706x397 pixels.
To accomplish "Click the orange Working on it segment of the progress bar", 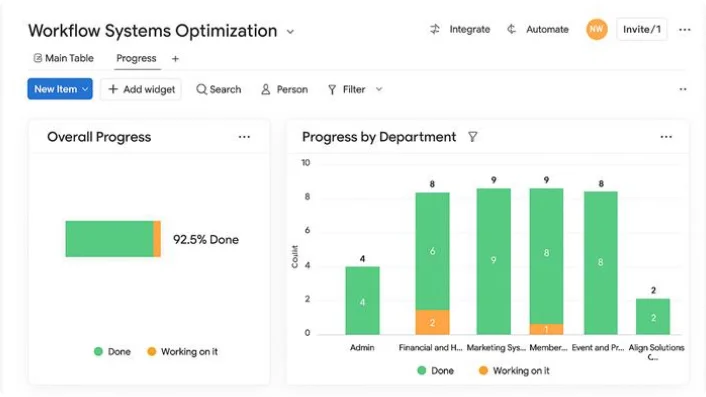I will pos(157,239).
